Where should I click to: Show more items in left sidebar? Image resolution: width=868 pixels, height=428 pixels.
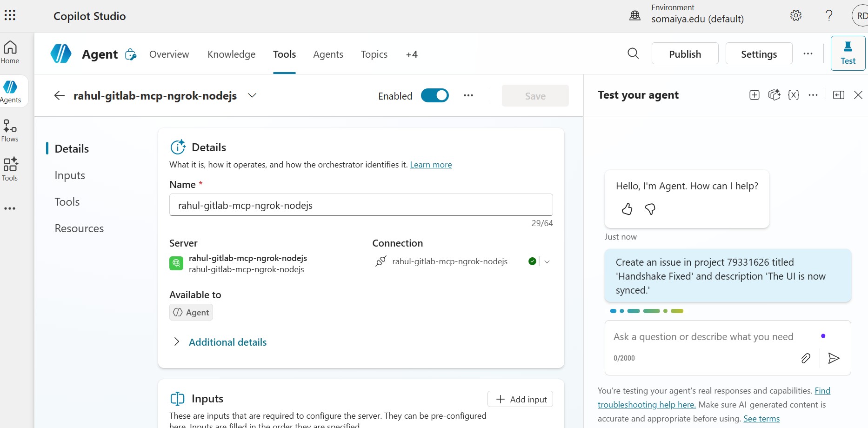(10, 208)
